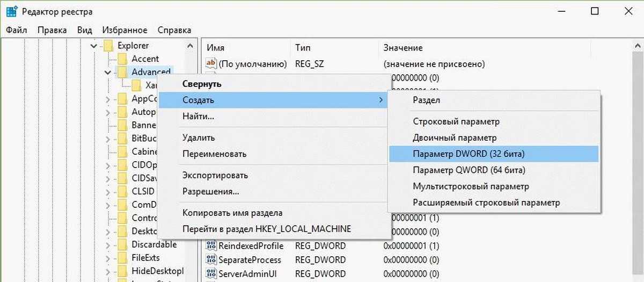Click the FileExts folder icon

pyautogui.click(x=122, y=257)
